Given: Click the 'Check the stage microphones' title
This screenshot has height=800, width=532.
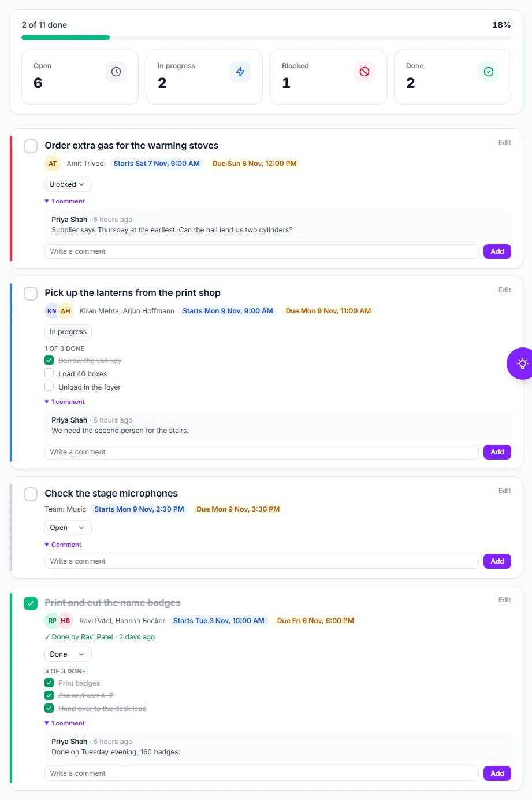Looking at the screenshot, I should coord(111,494).
